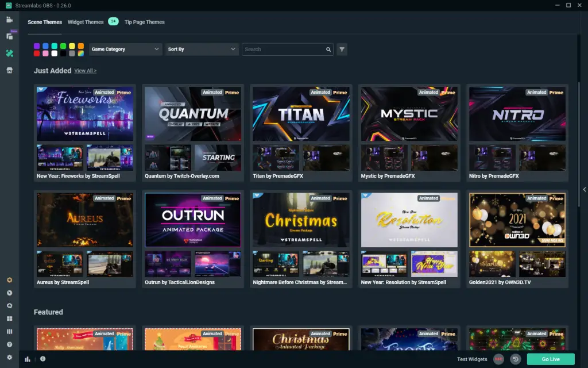Show performance stats bar-chart icon
Screen dimensions: 588x368
coord(28,359)
